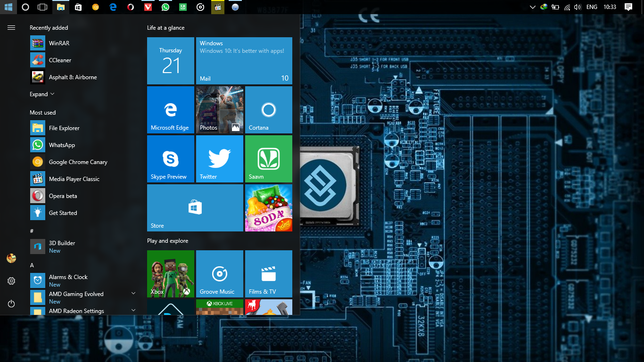Viewport: 644px width, 362px height.
Task: Open the Photos tile
Action: point(220,110)
